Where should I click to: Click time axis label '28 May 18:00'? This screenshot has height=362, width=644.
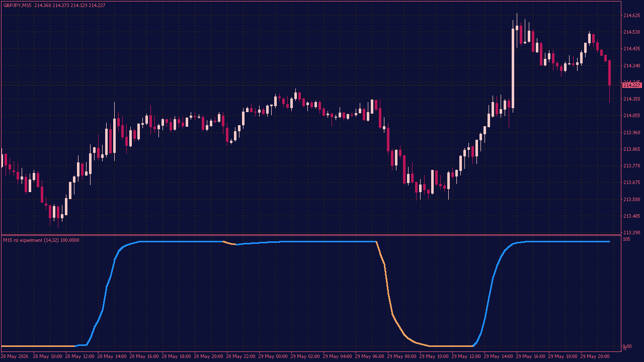click(x=177, y=356)
